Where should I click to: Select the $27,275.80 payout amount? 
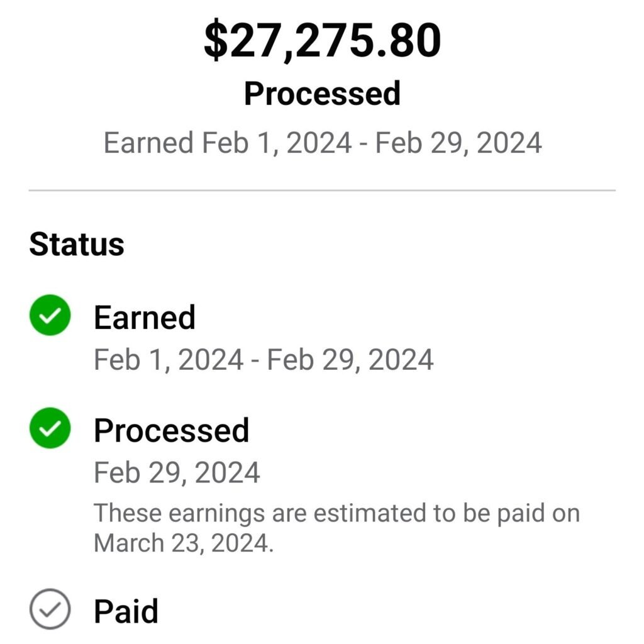322,40
